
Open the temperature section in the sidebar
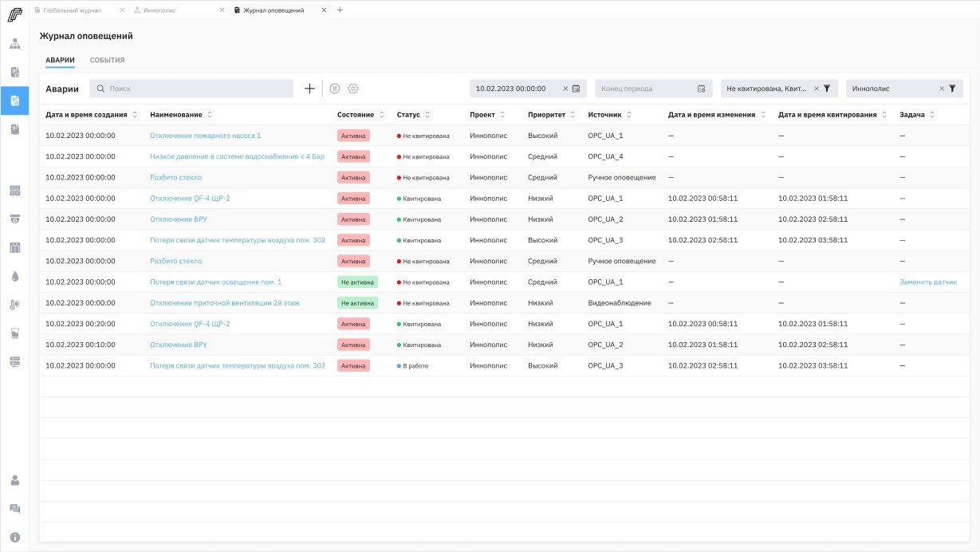click(14, 305)
